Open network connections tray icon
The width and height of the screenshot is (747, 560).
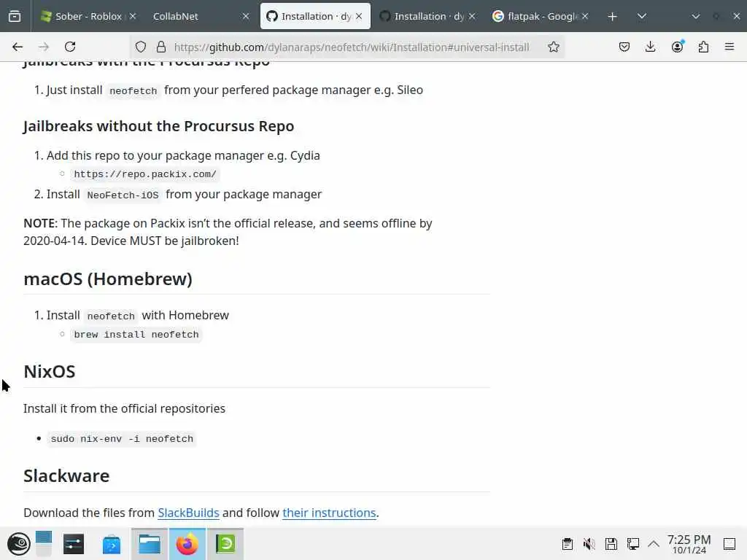(x=633, y=544)
